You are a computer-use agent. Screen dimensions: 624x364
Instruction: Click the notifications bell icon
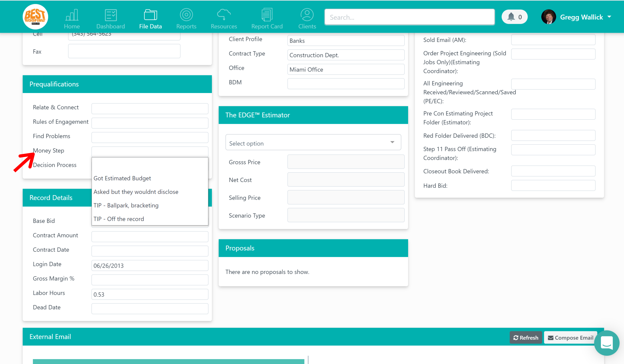click(x=511, y=17)
